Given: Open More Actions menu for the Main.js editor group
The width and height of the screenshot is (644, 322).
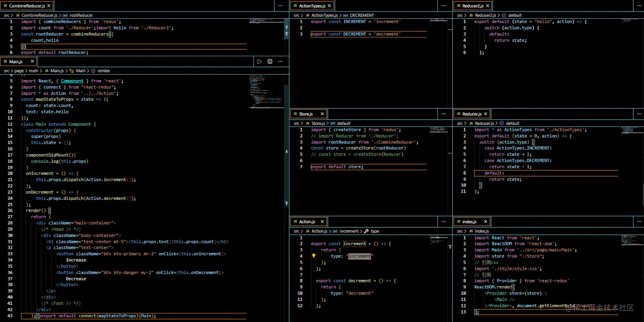Looking at the screenshot, I should tap(280, 61).
